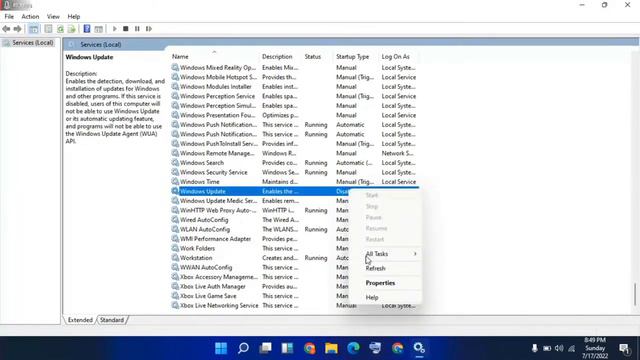
Task: Click the volume speaker icon in system tray
Action: (x=559, y=348)
